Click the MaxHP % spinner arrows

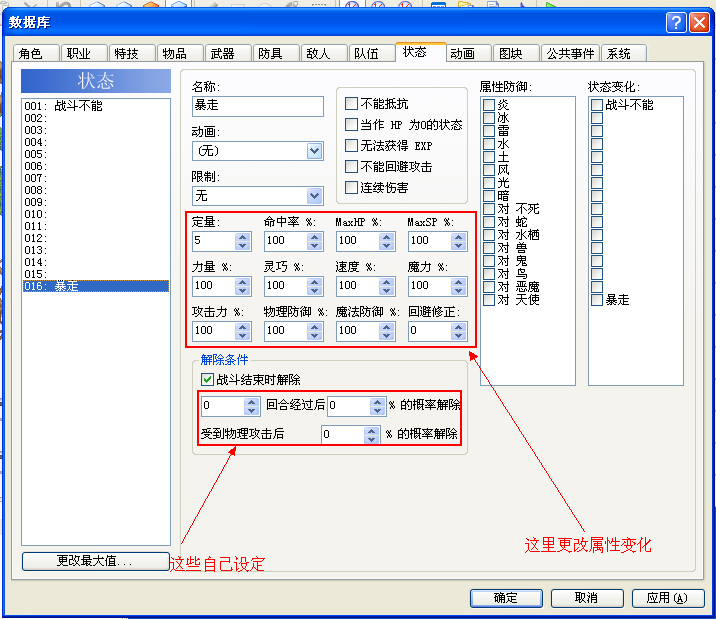click(x=387, y=241)
